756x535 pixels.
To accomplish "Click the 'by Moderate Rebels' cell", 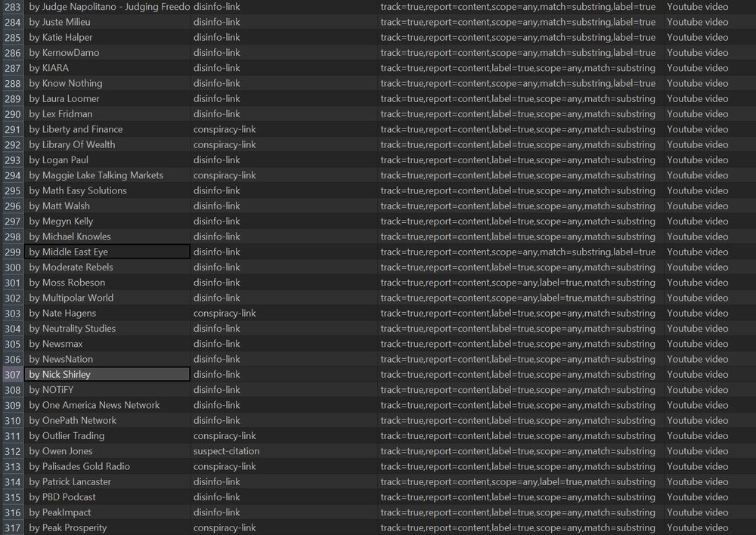I will click(x=107, y=267).
